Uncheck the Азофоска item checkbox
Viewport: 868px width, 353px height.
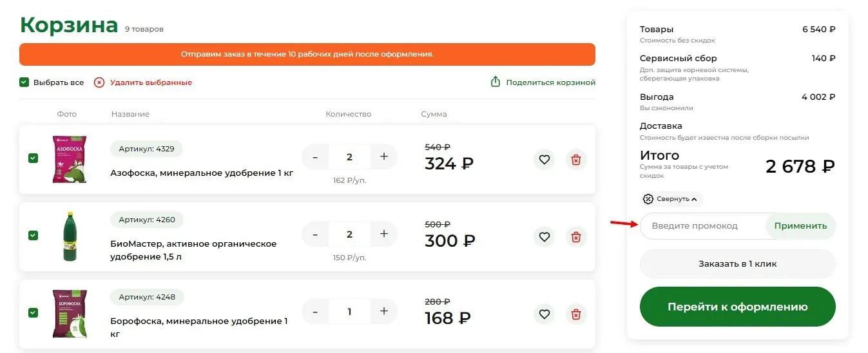tap(33, 158)
